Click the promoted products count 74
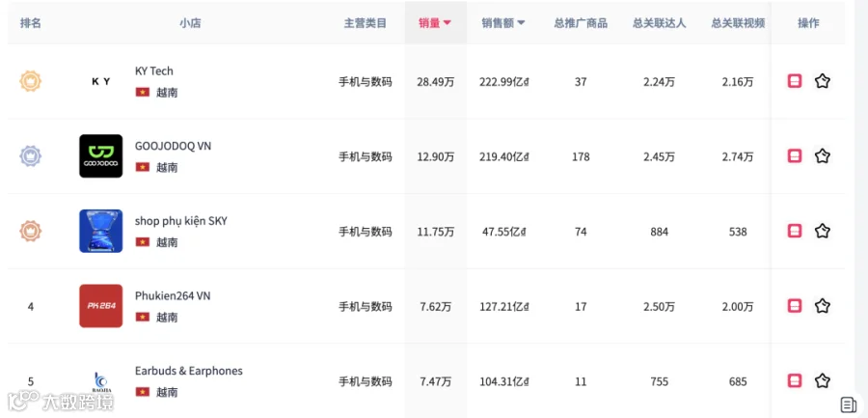868x418 pixels. 581,232
